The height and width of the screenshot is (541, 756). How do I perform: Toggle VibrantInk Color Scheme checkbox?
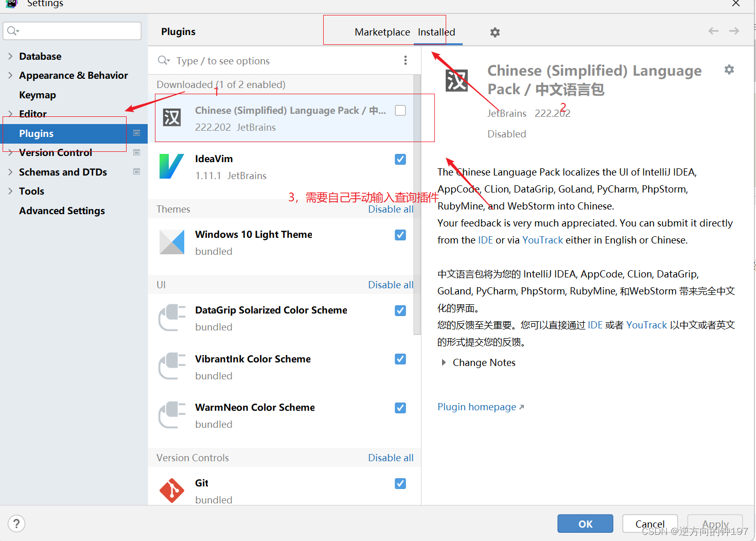(400, 359)
